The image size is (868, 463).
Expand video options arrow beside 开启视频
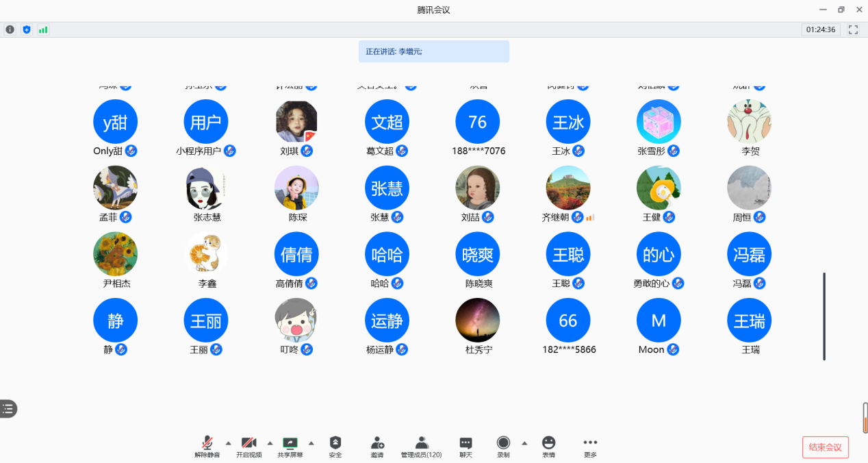coord(270,442)
